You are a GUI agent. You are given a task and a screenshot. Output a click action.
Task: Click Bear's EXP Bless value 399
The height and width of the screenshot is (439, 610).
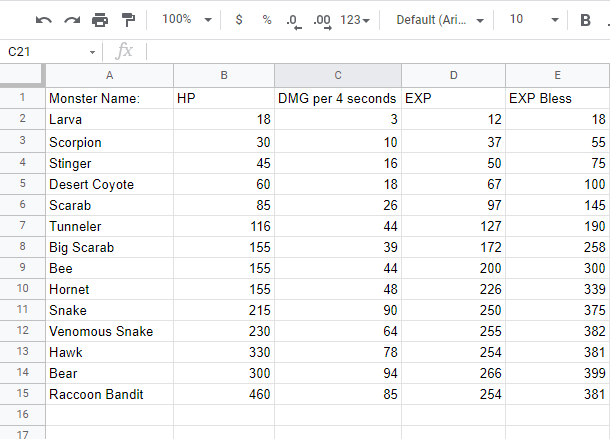click(557, 373)
